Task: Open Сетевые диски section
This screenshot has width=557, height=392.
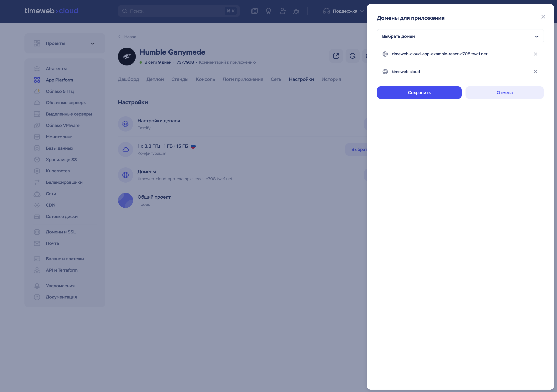Action: 62,217
